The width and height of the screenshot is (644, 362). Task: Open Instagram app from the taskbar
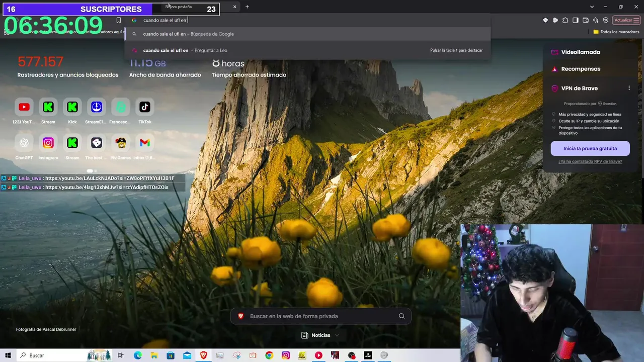pyautogui.click(x=286, y=355)
